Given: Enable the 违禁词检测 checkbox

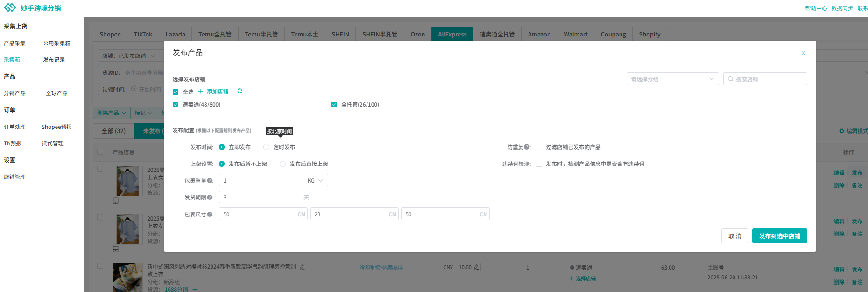Looking at the screenshot, I should [539, 164].
